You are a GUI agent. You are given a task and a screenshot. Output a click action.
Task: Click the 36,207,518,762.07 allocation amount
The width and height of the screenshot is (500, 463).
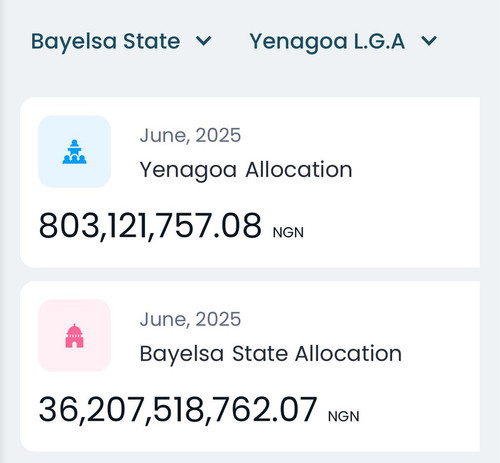tap(178, 410)
